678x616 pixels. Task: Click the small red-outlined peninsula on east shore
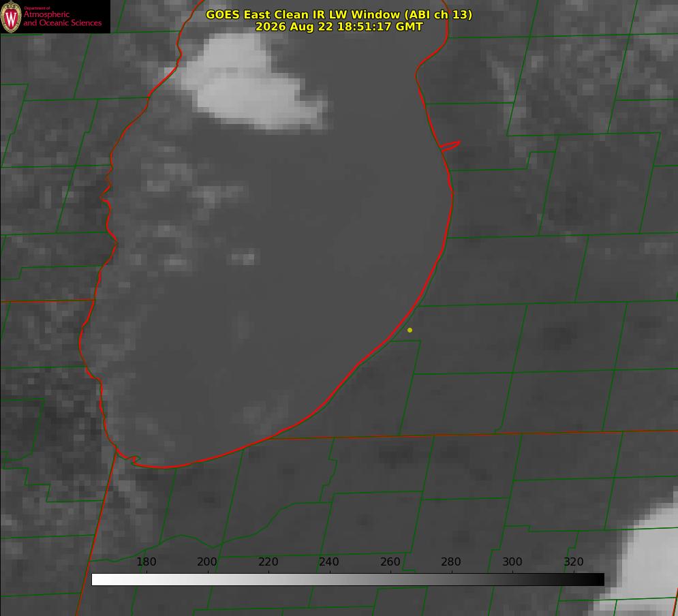(x=450, y=146)
